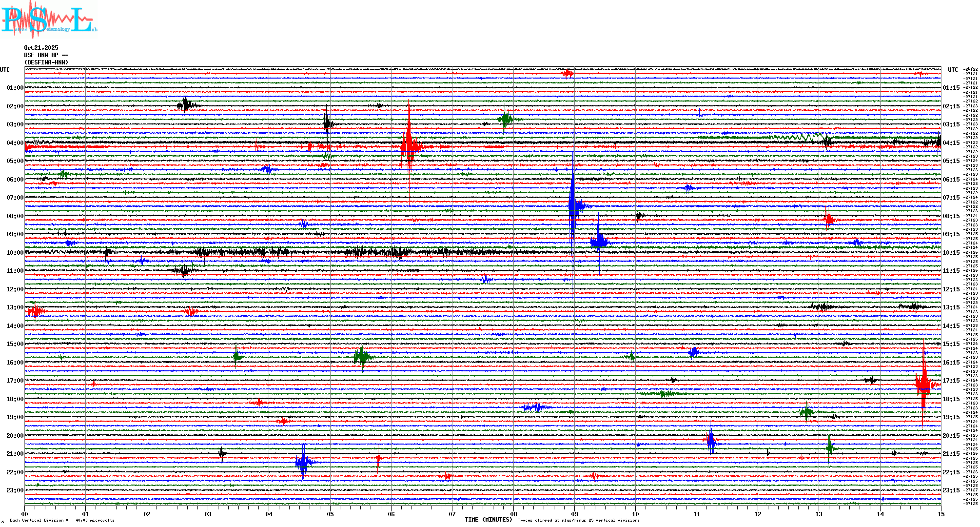Click the TIME (MINUTES) axis title

click(489, 520)
